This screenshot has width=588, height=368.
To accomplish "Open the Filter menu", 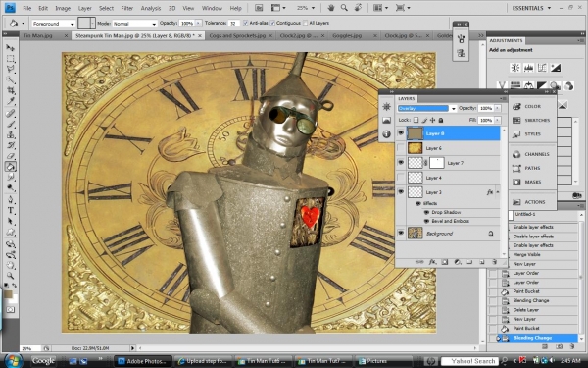I will tap(126, 8).
